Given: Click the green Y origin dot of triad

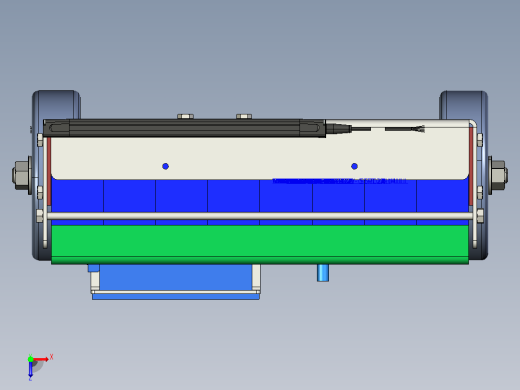Looking at the screenshot, I should (30, 359).
